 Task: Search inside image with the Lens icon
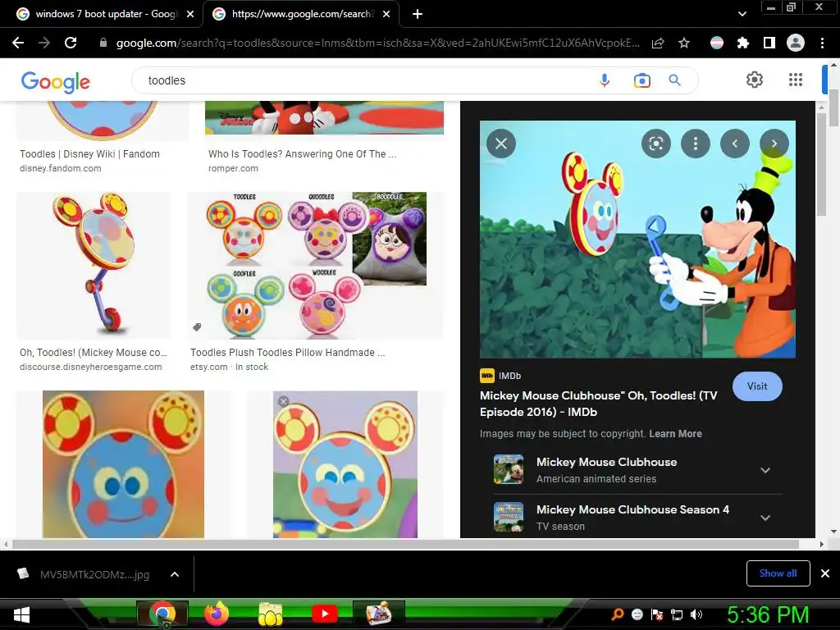656,144
